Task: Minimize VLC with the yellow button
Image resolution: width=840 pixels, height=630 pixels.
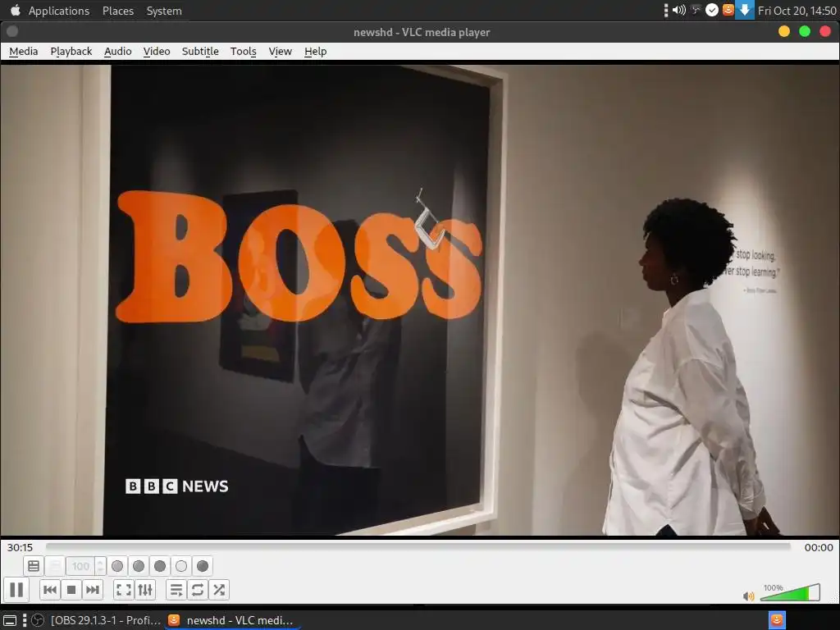Action: pyautogui.click(x=784, y=32)
